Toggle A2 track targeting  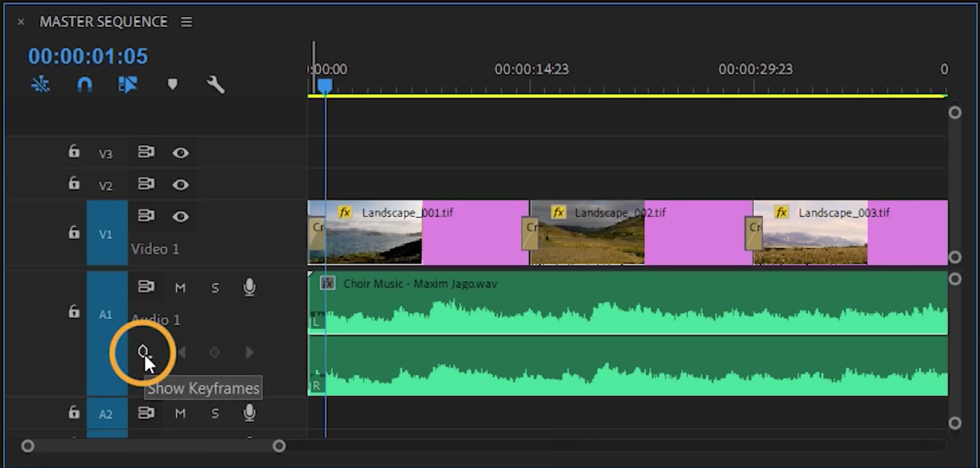click(x=106, y=414)
